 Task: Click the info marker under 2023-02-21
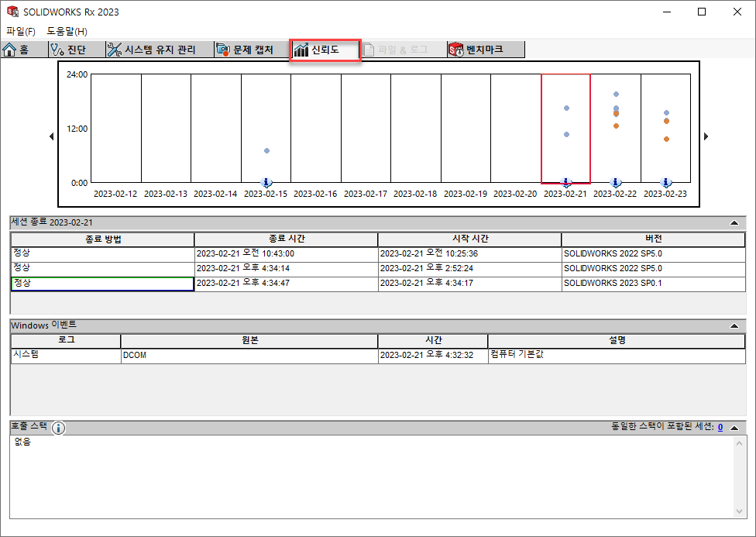(566, 182)
